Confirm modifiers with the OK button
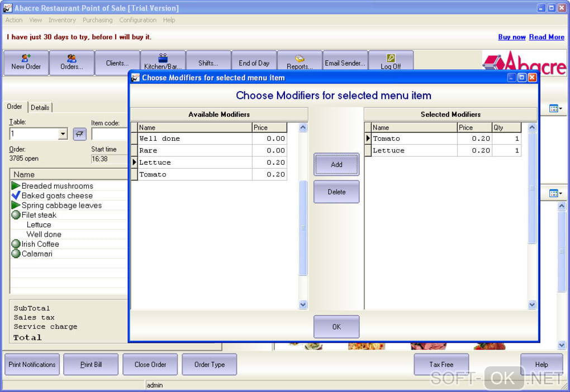 pyautogui.click(x=336, y=327)
